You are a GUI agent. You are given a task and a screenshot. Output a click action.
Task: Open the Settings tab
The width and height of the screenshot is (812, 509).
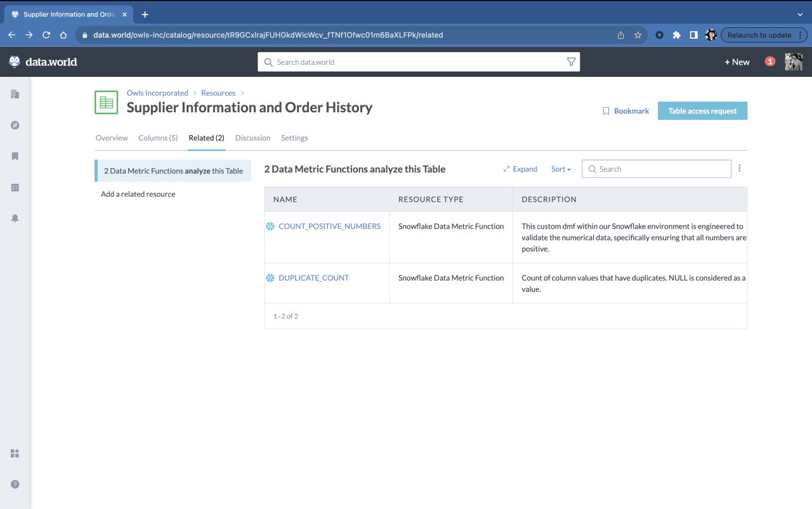pos(294,138)
